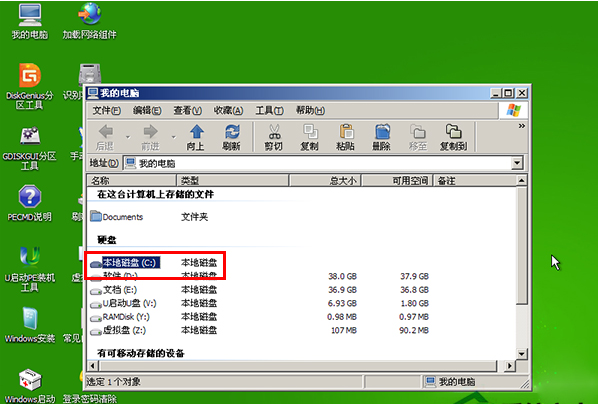Click the 复制 copy toolbar icon
Image resolution: width=598 pixels, height=404 pixels.
310,137
